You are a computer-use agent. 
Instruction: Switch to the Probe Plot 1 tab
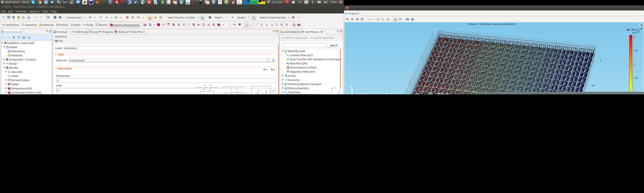click(x=136, y=32)
